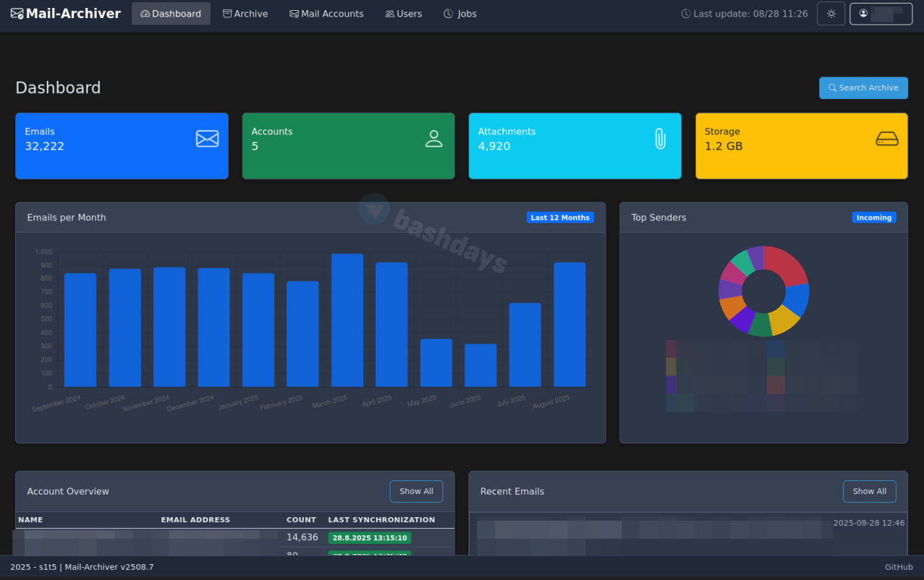The width and height of the screenshot is (924, 580).
Task: Click the Last 12 Months badge
Action: (560, 217)
